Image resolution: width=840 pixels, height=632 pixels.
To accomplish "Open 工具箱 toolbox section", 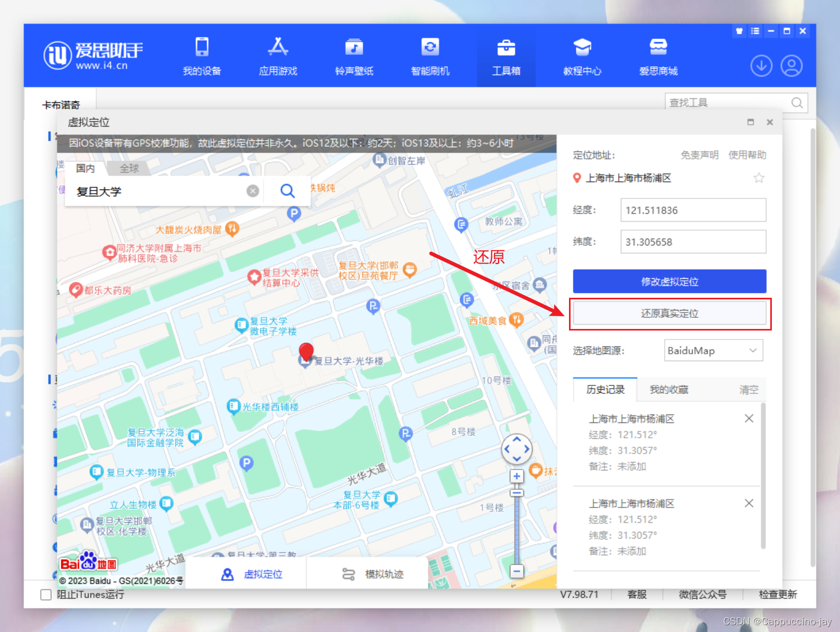I will [x=506, y=56].
